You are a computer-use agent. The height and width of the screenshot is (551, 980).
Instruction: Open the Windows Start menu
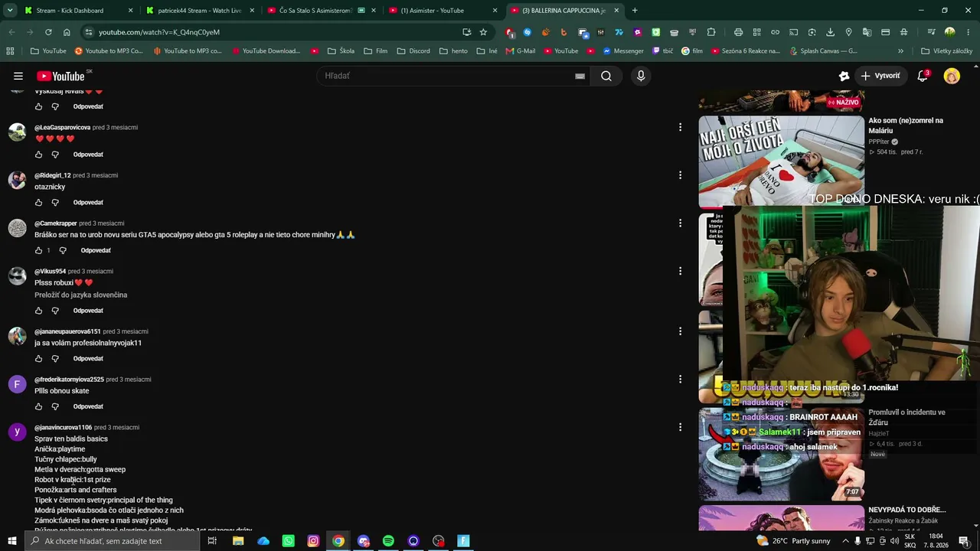(x=12, y=541)
